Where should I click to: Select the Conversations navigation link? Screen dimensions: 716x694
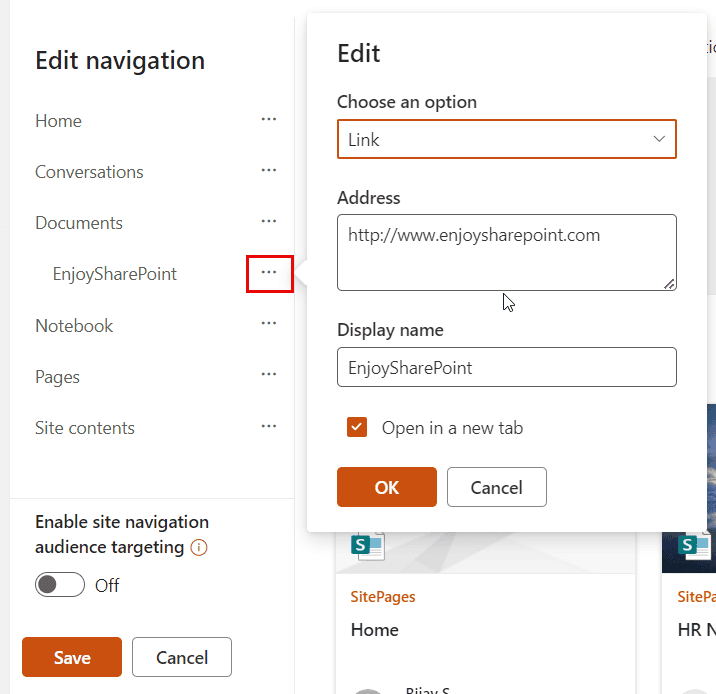pos(89,172)
